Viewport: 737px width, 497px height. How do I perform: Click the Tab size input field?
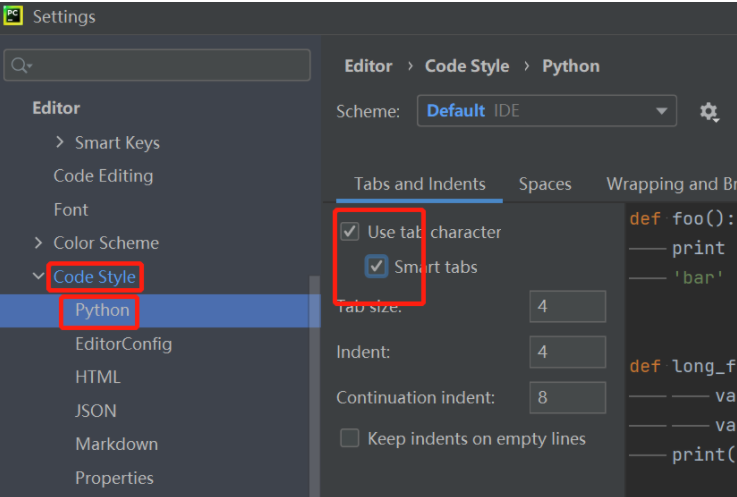pos(567,307)
